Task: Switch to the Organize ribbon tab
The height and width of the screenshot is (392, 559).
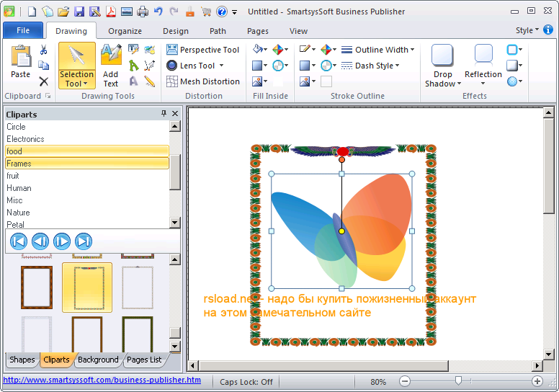Action: coord(125,31)
